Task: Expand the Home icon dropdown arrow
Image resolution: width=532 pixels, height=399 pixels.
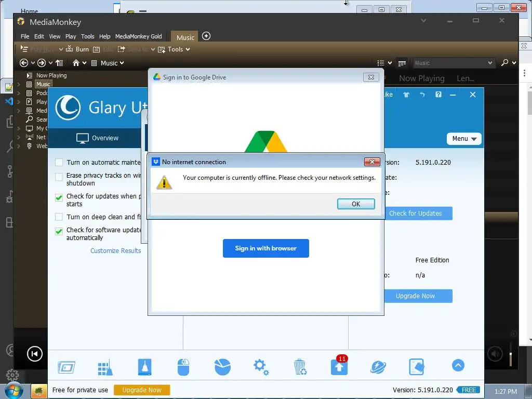Action: click(84, 63)
